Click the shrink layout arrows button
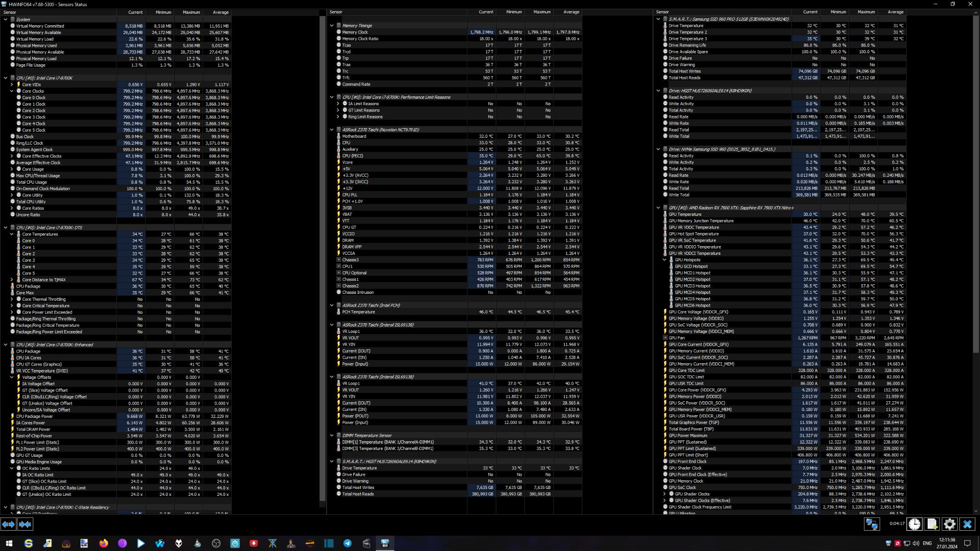The height and width of the screenshot is (551, 980). 25,524
